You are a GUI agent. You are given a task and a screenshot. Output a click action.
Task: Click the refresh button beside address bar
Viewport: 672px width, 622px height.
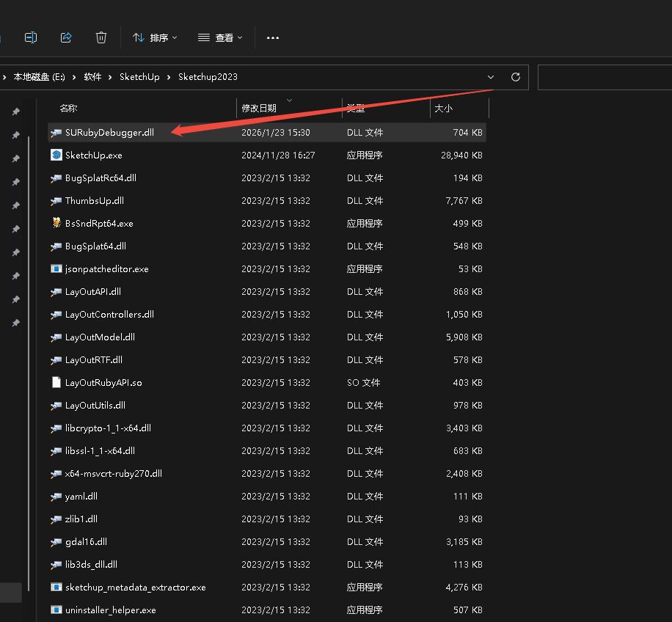point(516,77)
